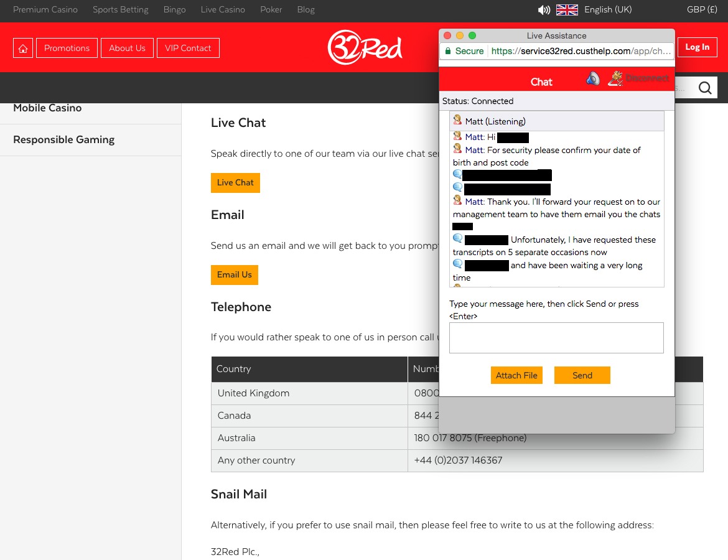The height and width of the screenshot is (560, 728).
Task: Click the Live Assistance address bar URL
Action: 581,51
